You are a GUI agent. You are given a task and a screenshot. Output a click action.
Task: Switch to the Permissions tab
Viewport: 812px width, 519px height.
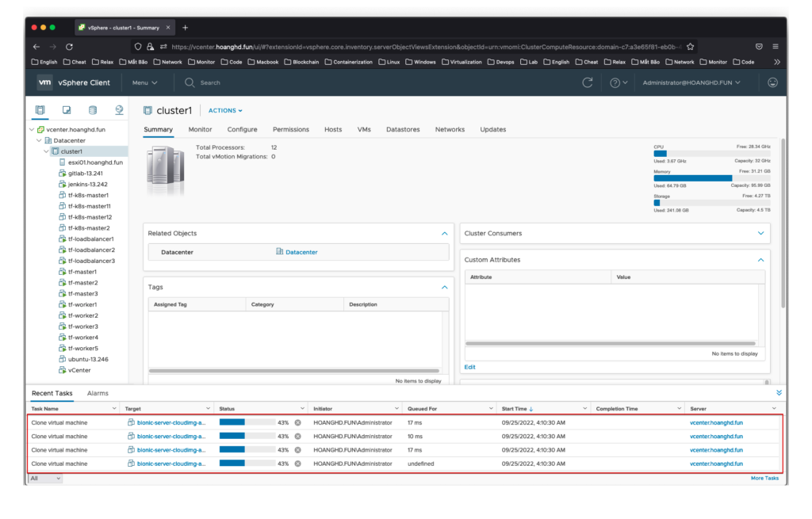point(290,129)
